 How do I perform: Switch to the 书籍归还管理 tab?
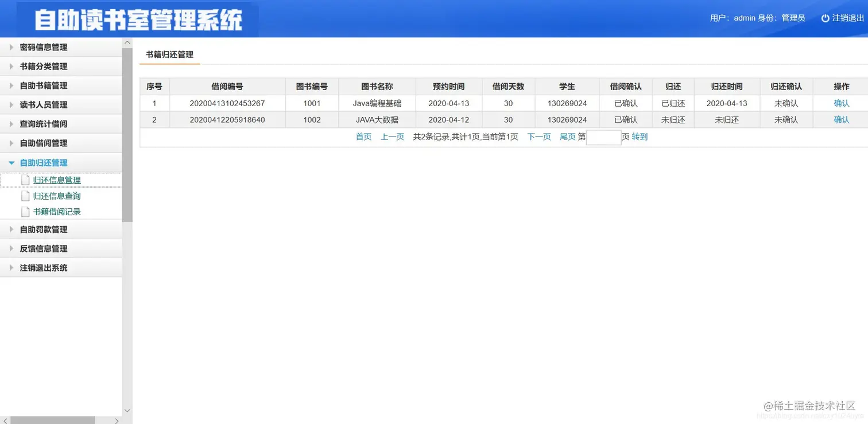coord(169,55)
